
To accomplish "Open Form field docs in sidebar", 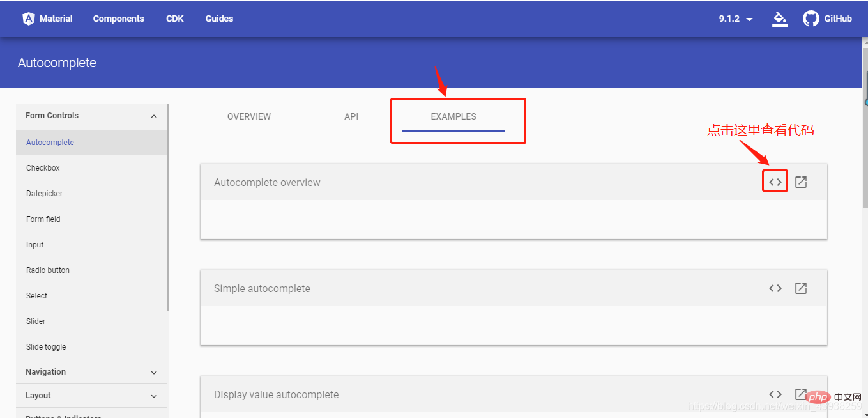I will 91,219.
